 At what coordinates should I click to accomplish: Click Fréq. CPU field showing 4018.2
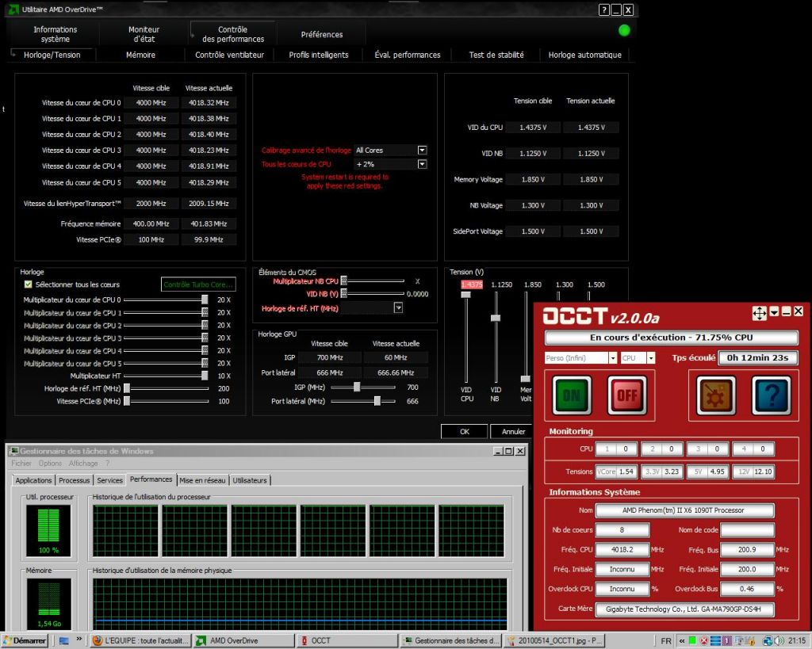coord(622,550)
